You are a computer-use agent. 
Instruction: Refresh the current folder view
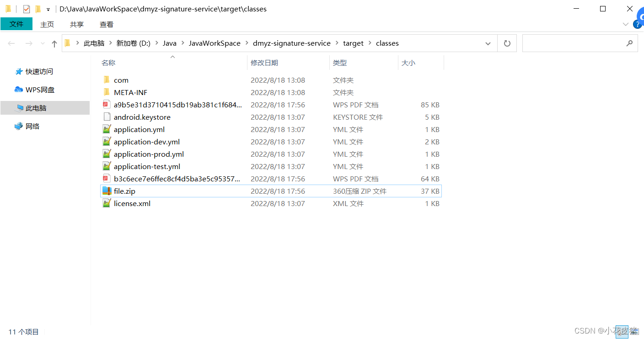507,43
